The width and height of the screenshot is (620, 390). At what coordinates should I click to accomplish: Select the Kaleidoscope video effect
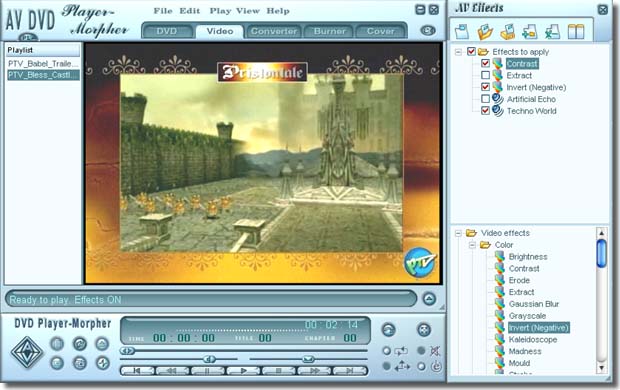click(533, 339)
